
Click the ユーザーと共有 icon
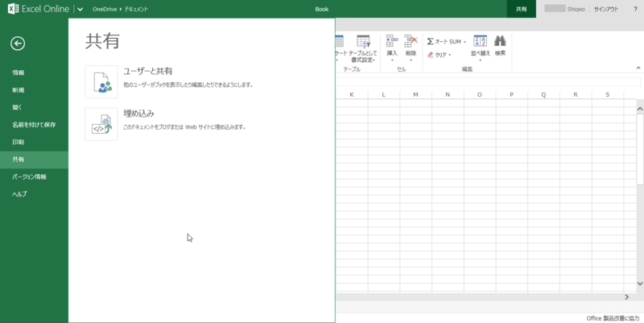[101, 82]
